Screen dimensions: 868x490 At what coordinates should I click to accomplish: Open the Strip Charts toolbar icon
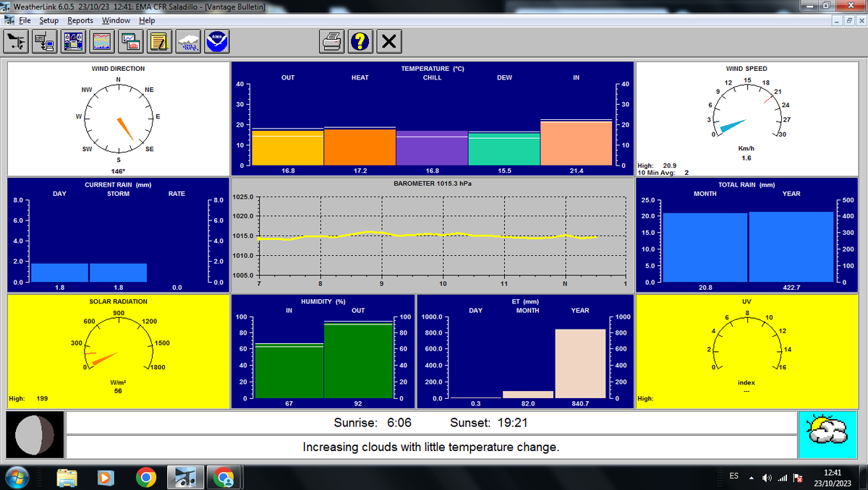[131, 42]
